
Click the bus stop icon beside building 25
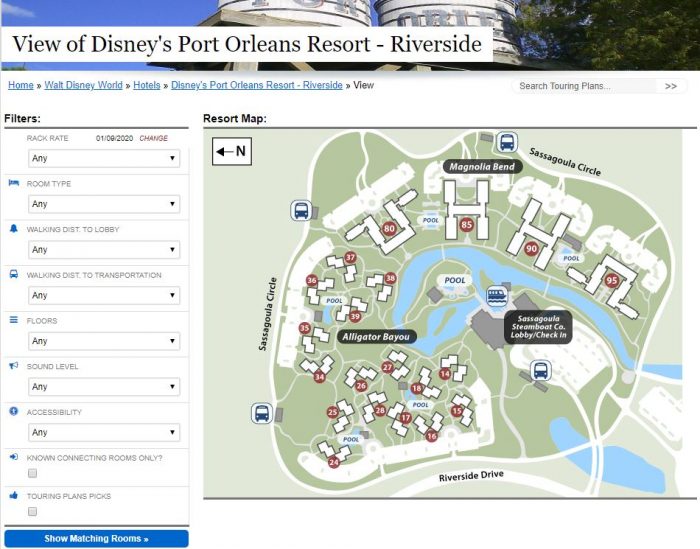(262, 413)
